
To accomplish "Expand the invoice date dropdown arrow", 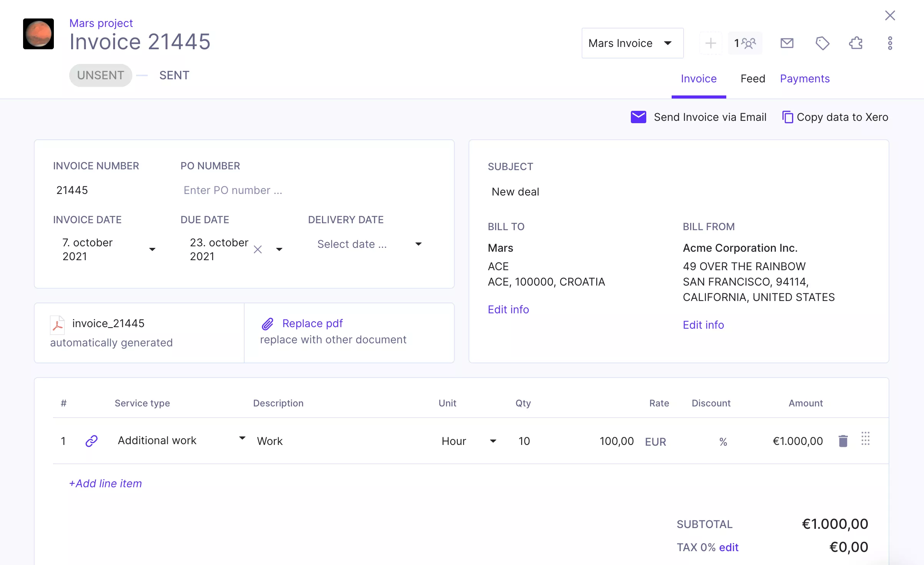I will [152, 249].
